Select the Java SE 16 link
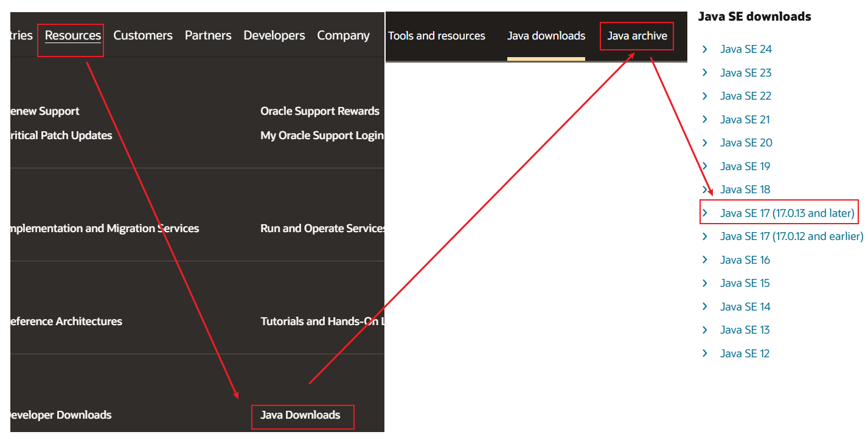This screenshot has height=443, width=868. click(x=745, y=260)
